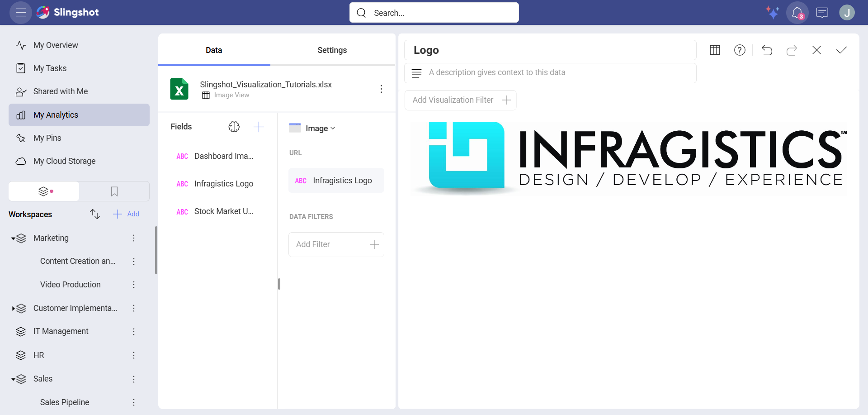Add a new workspace

click(x=126, y=214)
